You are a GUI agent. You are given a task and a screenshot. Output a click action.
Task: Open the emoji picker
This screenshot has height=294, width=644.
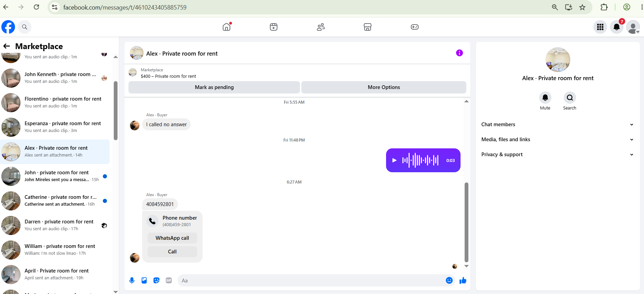tap(449, 280)
